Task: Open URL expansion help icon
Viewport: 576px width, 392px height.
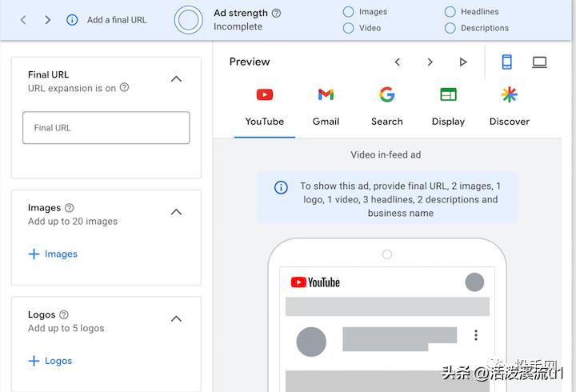Action: 125,87
